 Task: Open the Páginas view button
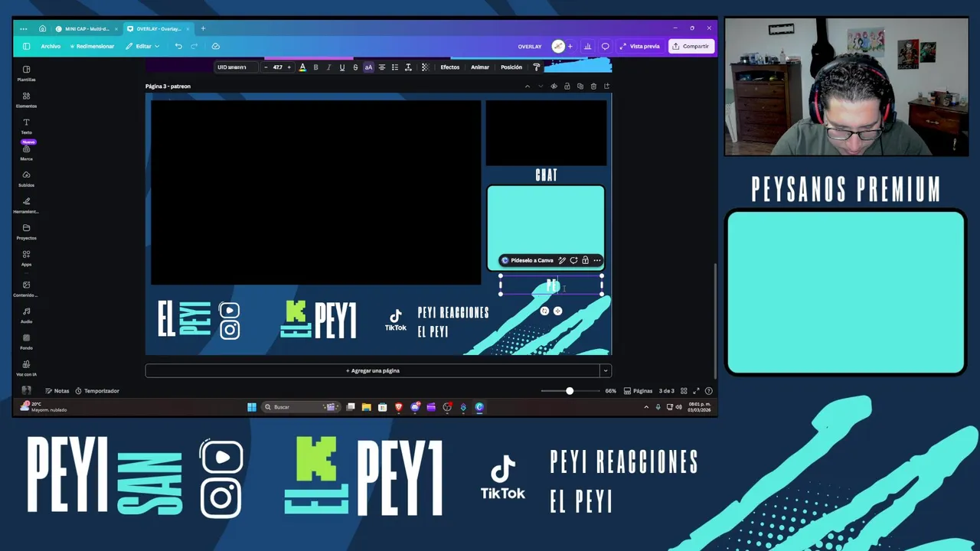pyautogui.click(x=638, y=391)
